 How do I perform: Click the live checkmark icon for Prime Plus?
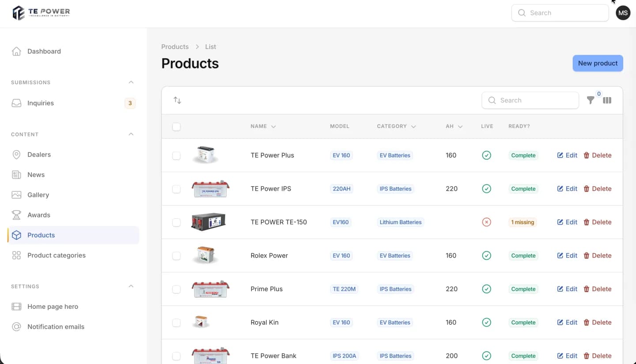486,289
